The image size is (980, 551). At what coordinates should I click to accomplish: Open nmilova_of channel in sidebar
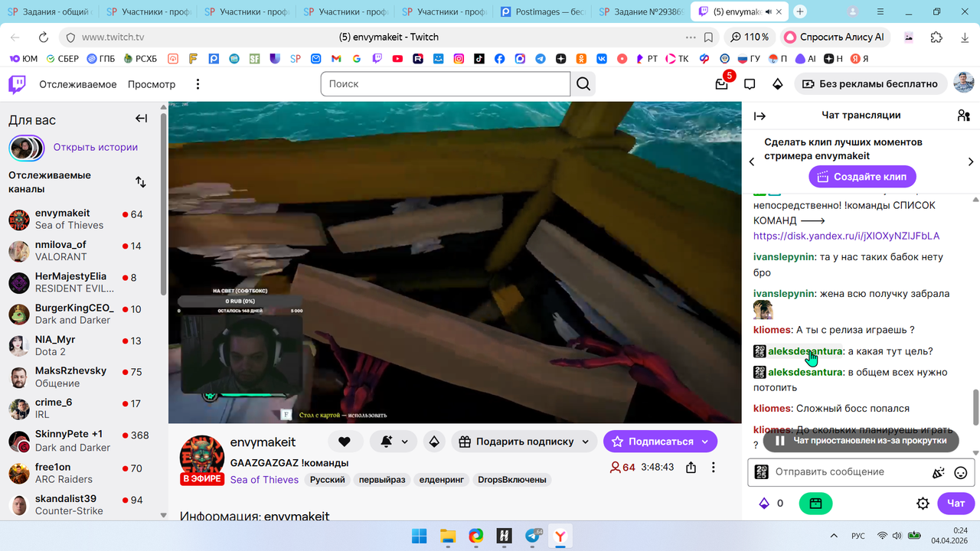point(80,251)
